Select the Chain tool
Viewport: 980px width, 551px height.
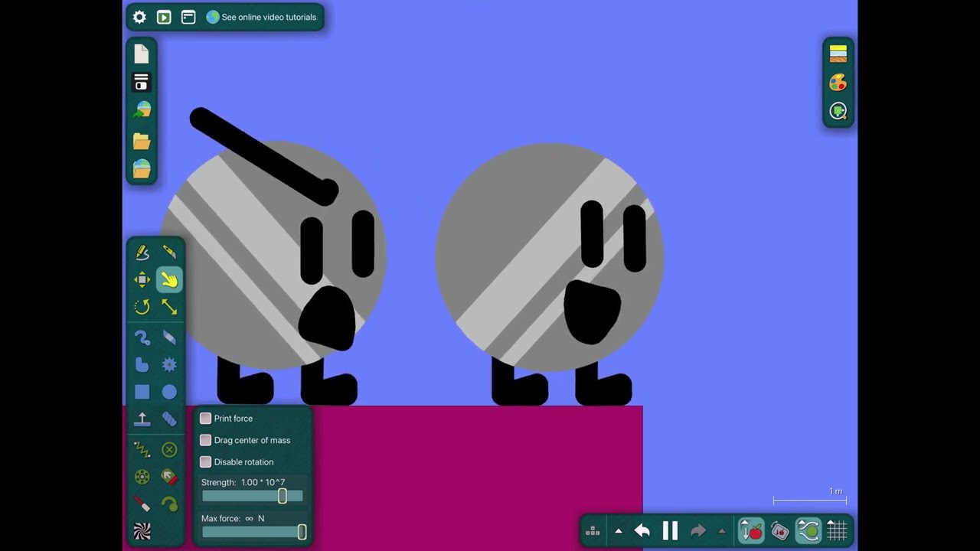coord(169,419)
